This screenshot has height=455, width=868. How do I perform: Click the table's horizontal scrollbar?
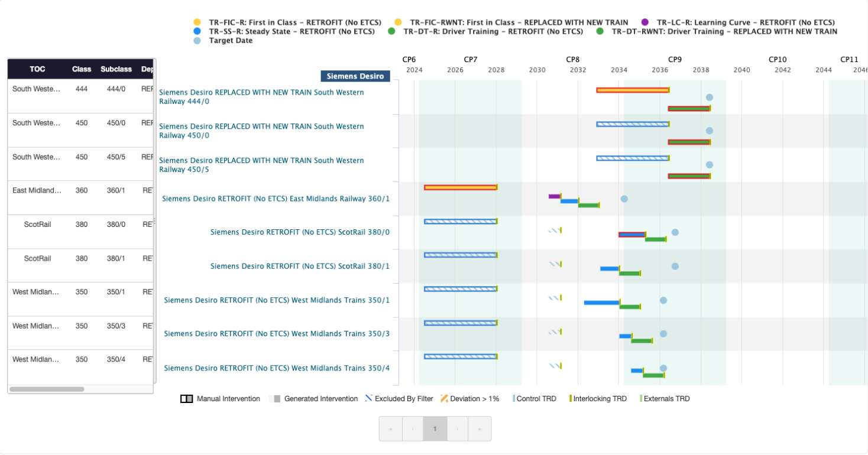(x=47, y=389)
